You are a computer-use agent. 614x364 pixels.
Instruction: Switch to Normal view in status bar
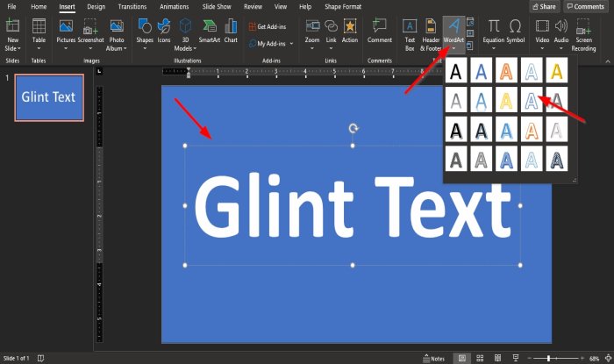(462, 358)
